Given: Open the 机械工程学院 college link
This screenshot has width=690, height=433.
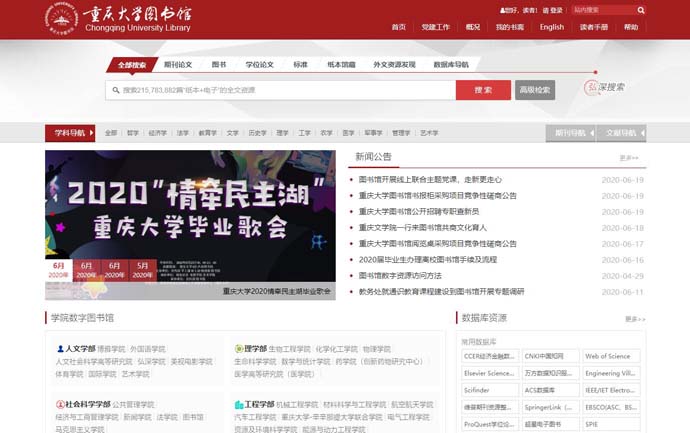Looking at the screenshot, I should coord(297,404).
